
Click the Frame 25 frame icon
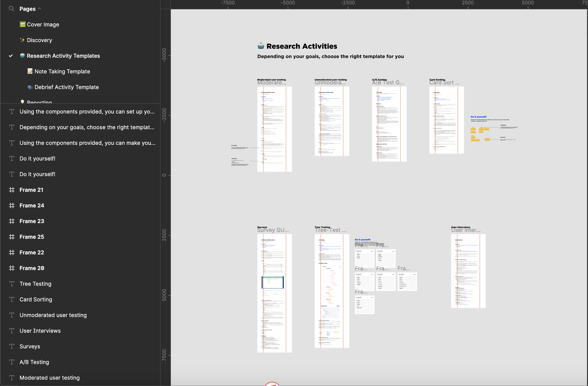(x=12, y=237)
